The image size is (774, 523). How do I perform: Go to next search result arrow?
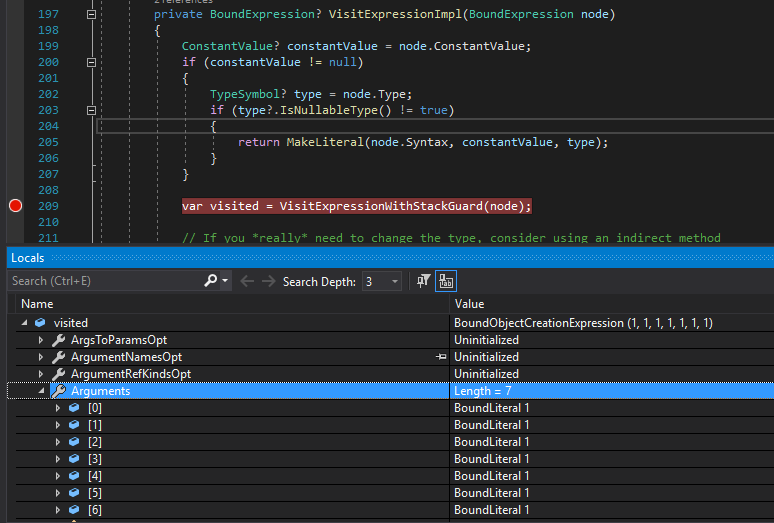[269, 281]
